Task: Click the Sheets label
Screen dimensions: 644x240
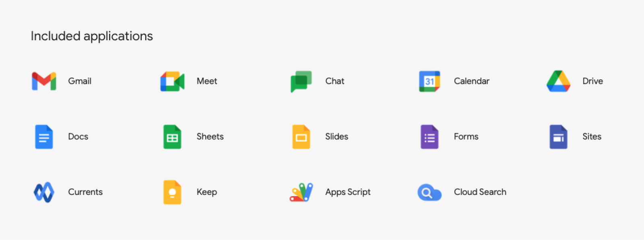Action: [210, 137]
